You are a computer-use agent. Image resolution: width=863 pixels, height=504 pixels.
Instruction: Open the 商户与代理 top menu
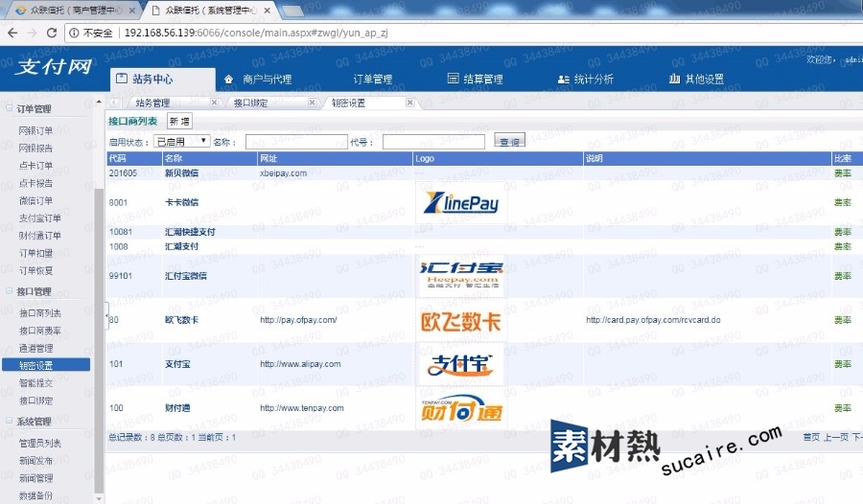[267, 80]
